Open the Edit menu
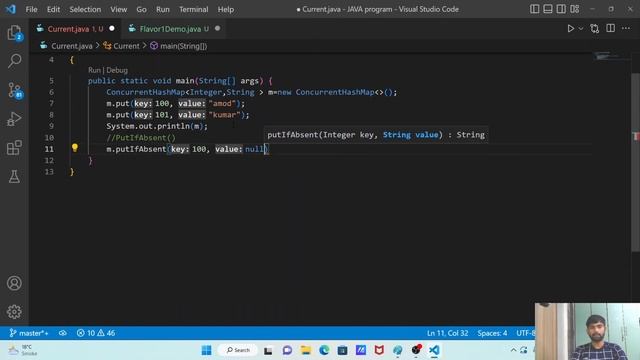 click(x=53, y=9)
